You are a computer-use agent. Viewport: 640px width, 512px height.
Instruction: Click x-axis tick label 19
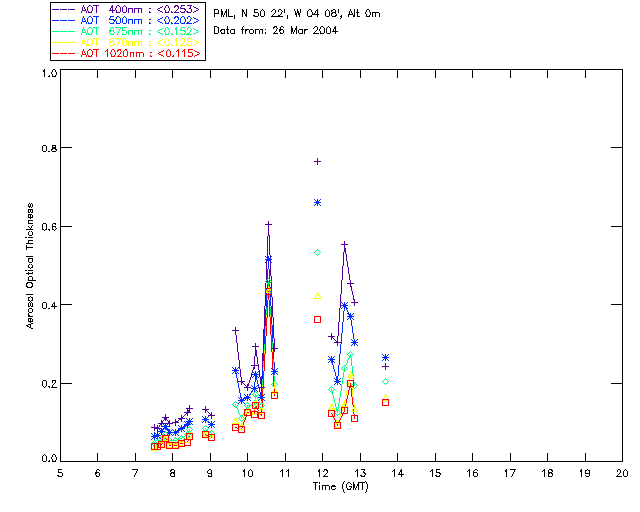pyautogui.click(x=585, y=473)
